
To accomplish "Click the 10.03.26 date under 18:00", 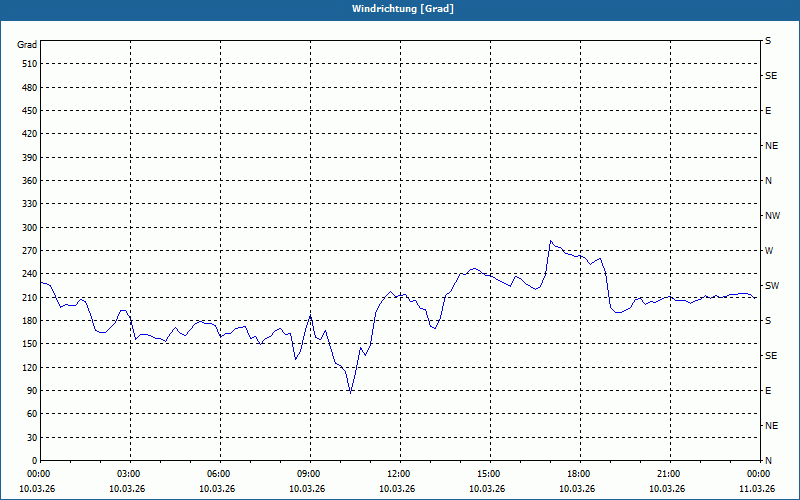I will pyautogui.click(x=577, y=489).
